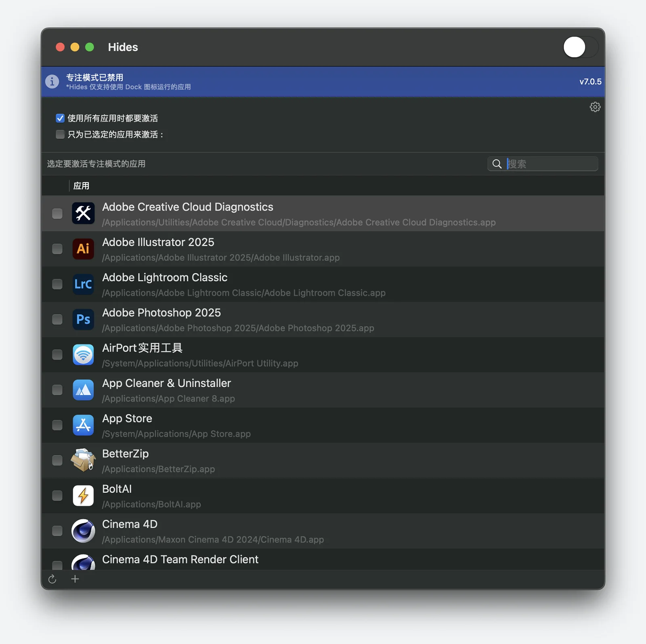The image size is (646, 644).
Task: Tick checkbox for Cinema 4D
Action: click(x=57, y=531)
